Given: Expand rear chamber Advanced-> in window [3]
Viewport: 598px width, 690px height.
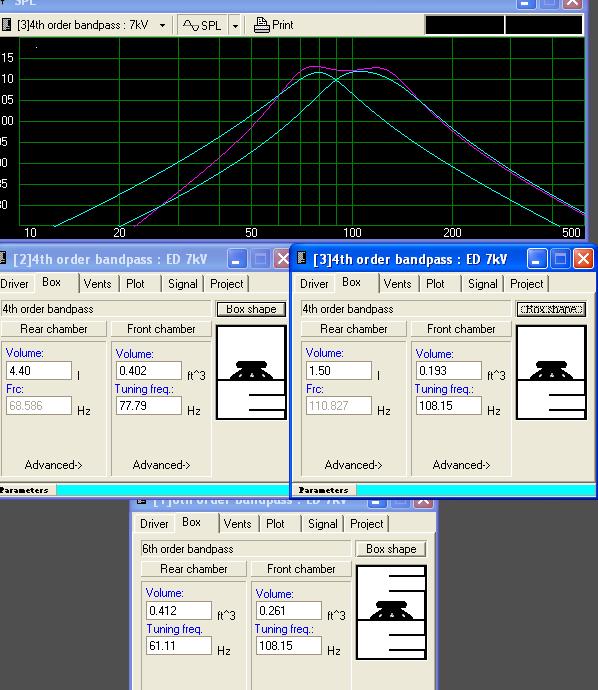Looking at the screenshot, I should click(x=353, y=465).
